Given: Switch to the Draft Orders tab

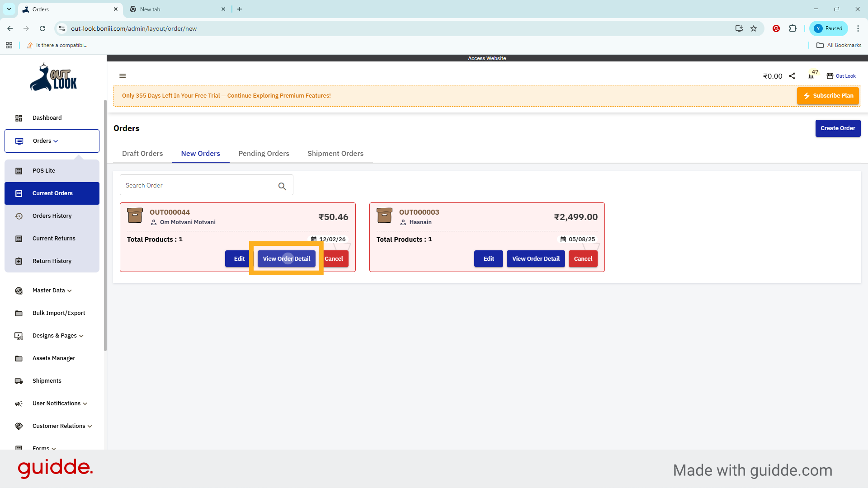Looking at the screenshot, I should point(142,154).
